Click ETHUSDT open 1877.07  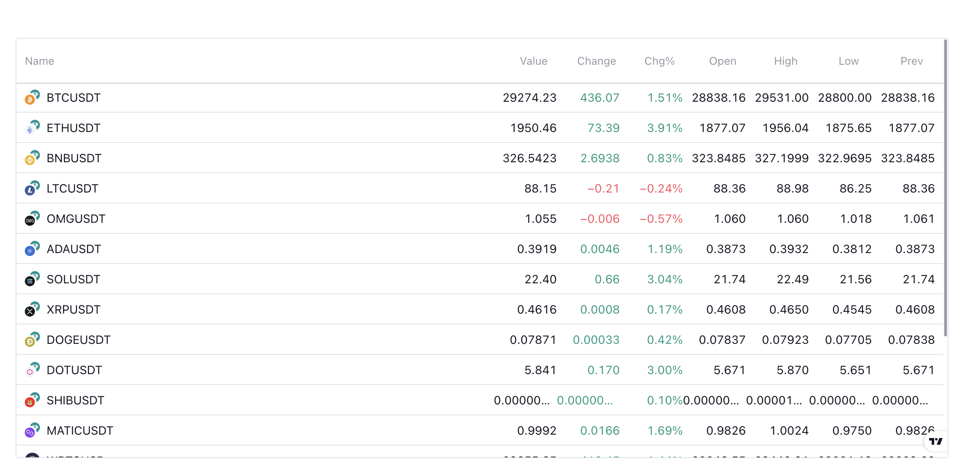point(722,128)
